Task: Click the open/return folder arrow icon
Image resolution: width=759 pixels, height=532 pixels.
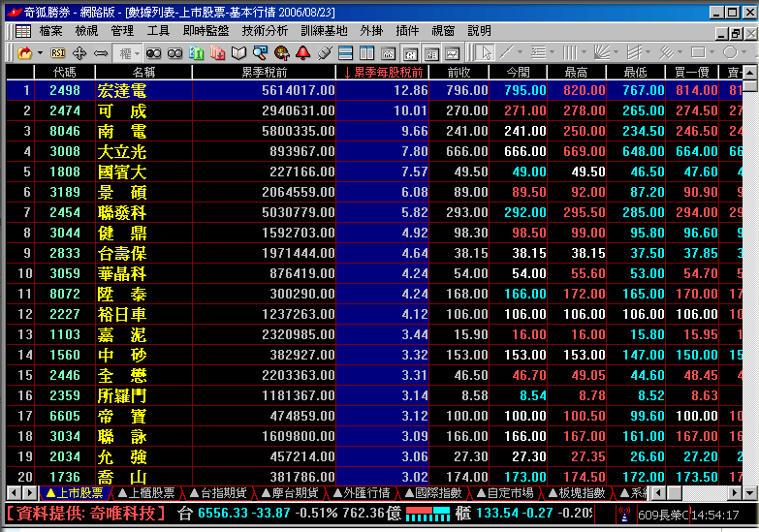Action: [24, 52]
